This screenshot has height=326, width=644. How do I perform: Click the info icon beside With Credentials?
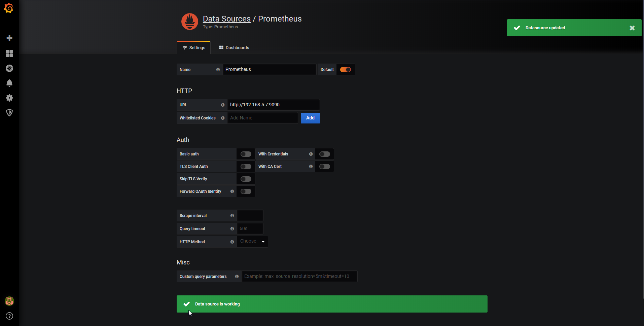[311, 154]
